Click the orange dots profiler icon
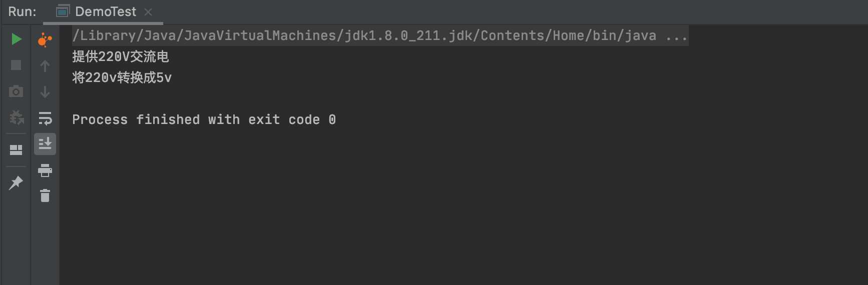The image size is (868, 285). point(45,39)
